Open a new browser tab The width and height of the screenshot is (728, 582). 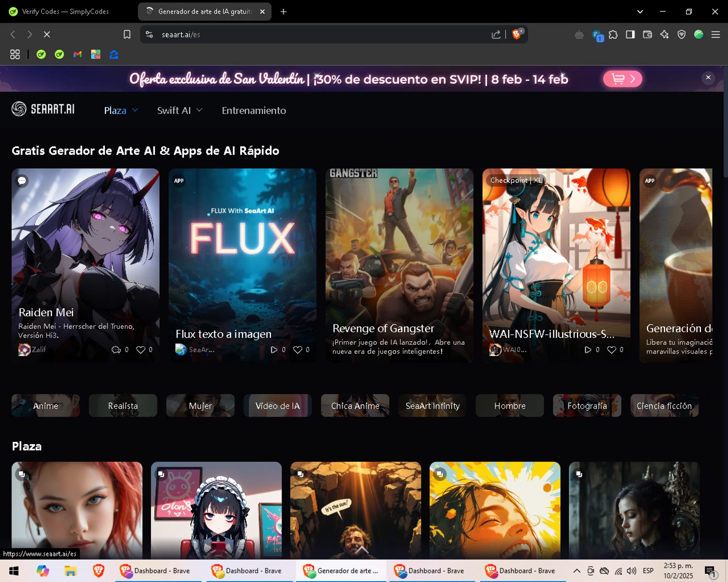(283, 12)
